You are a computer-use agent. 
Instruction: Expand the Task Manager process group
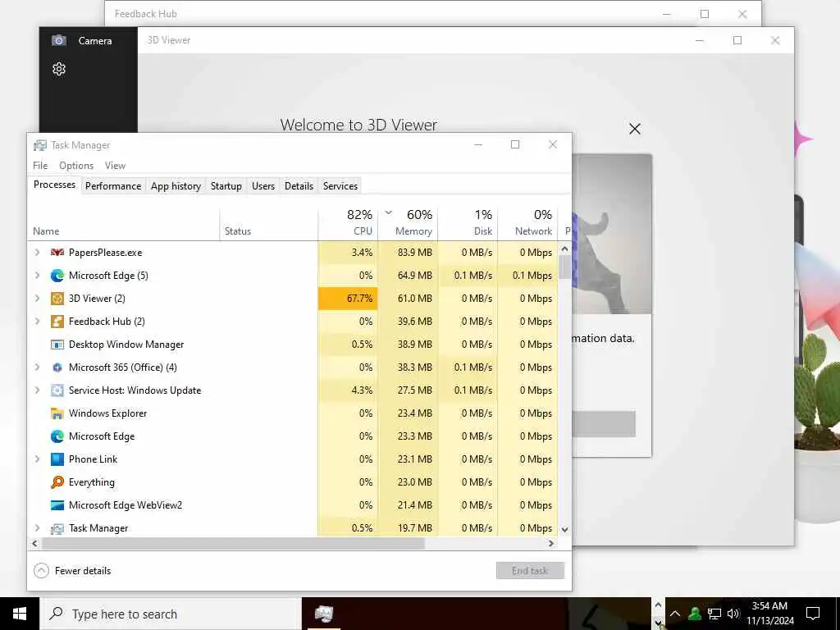pyautogui.click(x=37, y=528)
